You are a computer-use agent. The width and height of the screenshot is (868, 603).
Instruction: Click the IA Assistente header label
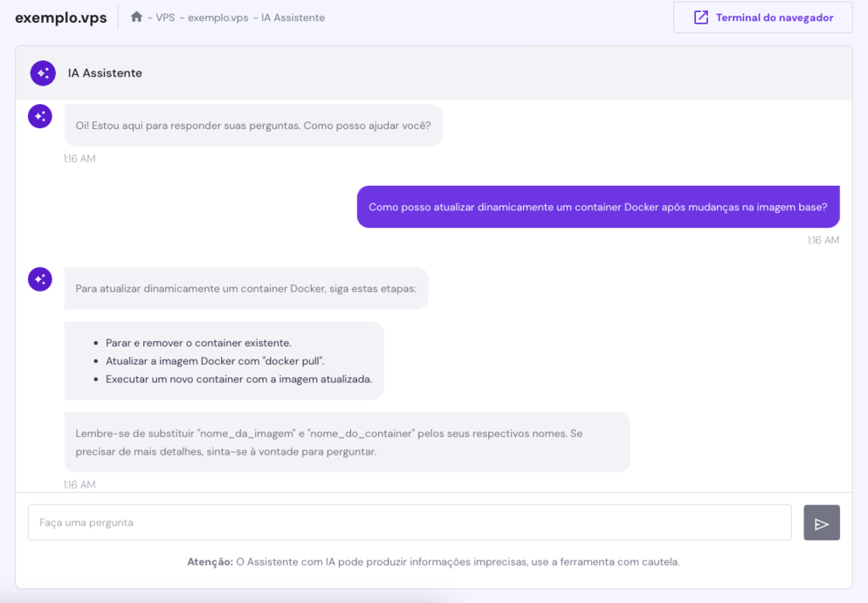pos(104,73)
